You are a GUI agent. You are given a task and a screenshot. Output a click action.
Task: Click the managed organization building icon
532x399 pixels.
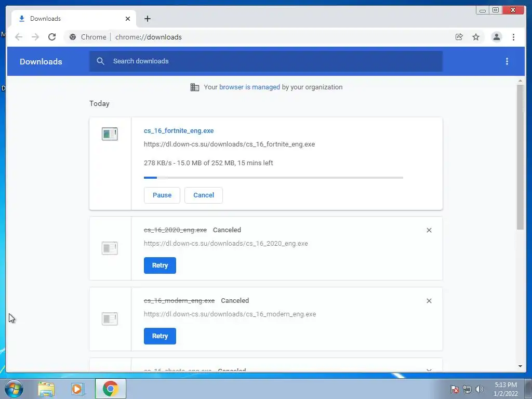click(195, 87)
